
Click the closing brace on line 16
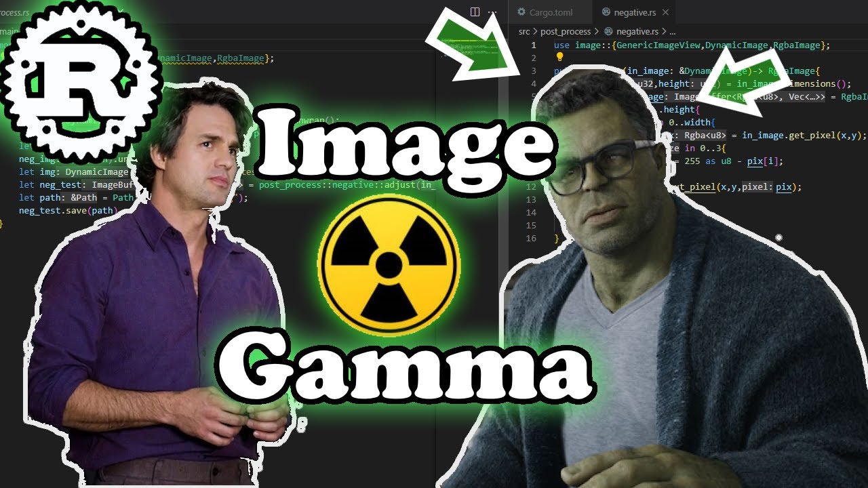pyautogui.click(x=557, y=239)
